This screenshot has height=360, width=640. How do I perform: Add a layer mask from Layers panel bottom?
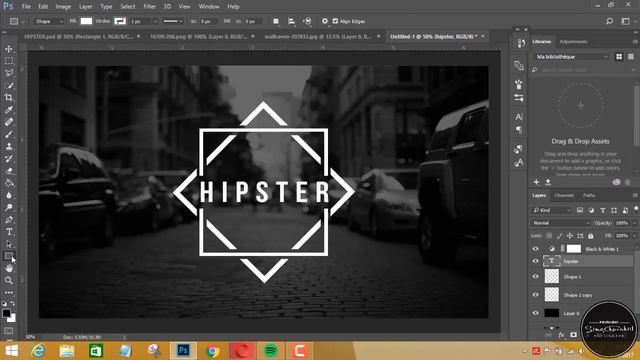573,335
